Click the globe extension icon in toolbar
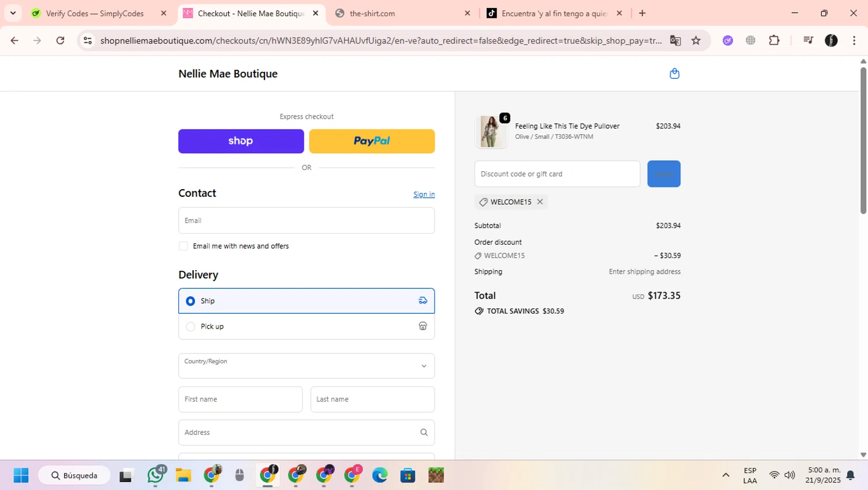Screen dimensions: 868x490 point(751,40)
